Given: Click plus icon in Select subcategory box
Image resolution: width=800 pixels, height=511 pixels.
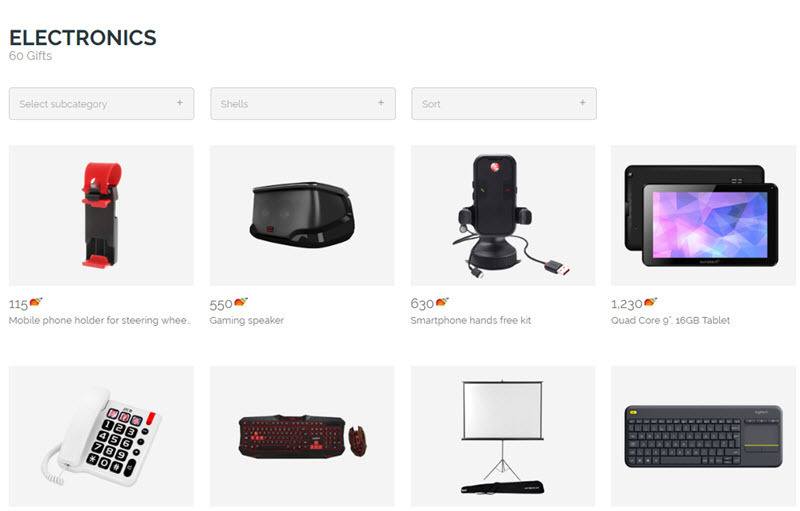Looking at the screenshot, I should (x=180, y=103).
